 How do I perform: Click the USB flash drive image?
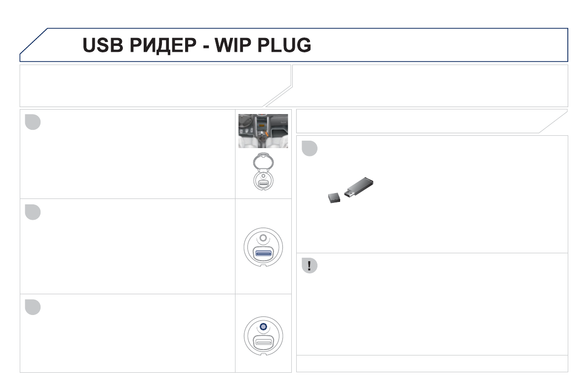[x=359, y=188]
